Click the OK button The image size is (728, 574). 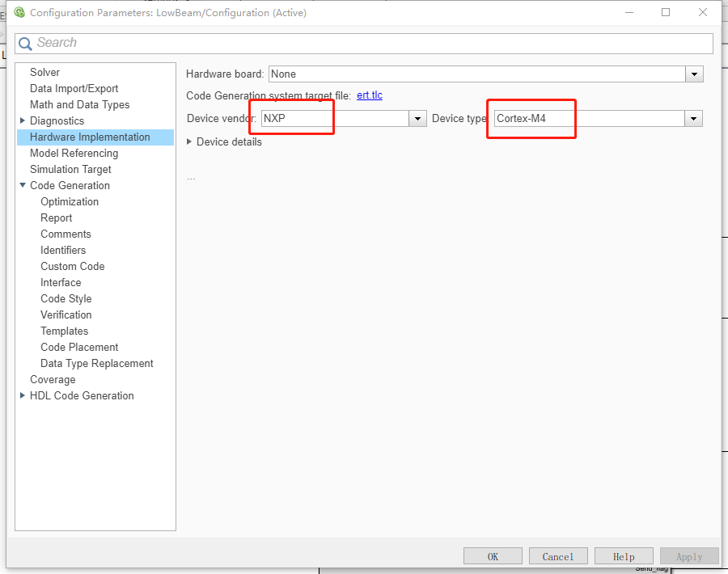[x=493, y=556]
